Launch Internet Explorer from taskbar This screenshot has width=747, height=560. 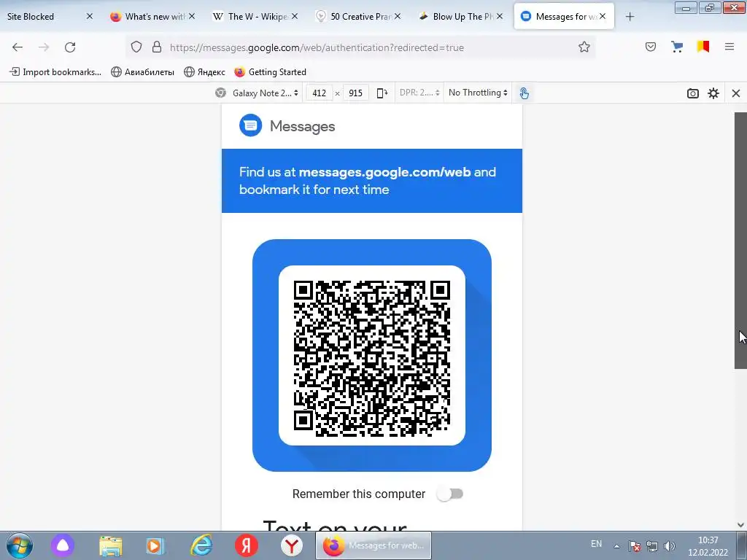point(201,545)
